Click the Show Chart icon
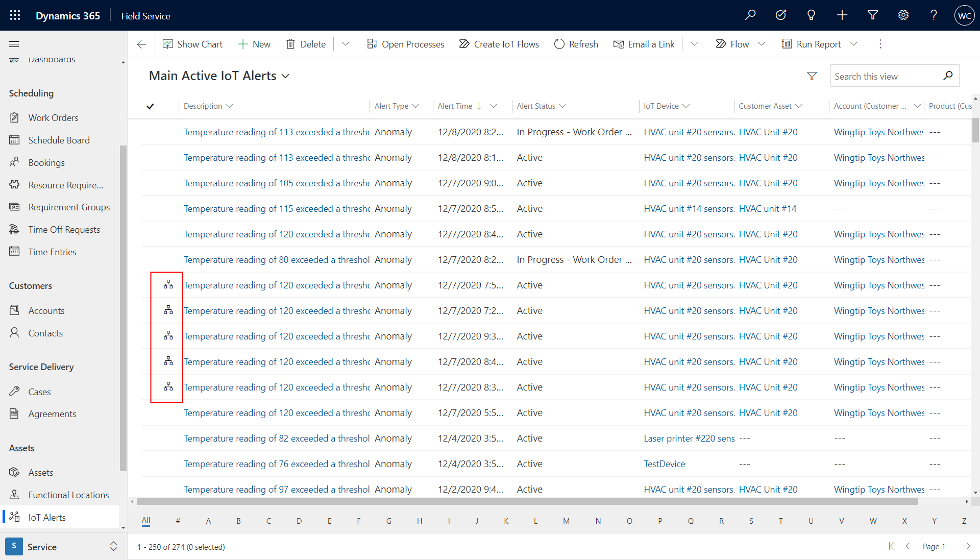 167,44
